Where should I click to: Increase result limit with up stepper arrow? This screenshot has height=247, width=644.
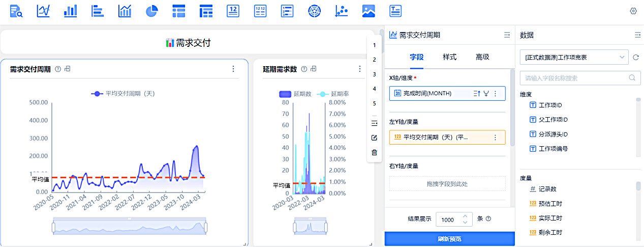[x=465, y=216]
